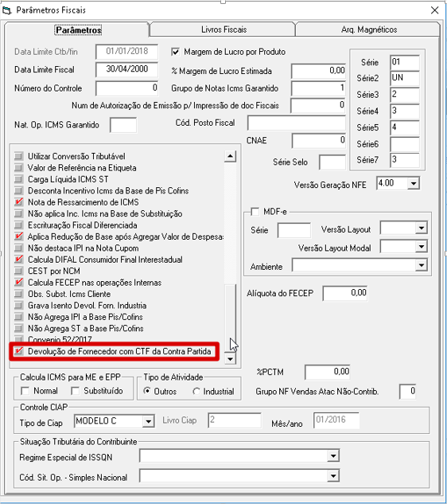
Task: Click the Série5 input field
Action: coord(405,127)
